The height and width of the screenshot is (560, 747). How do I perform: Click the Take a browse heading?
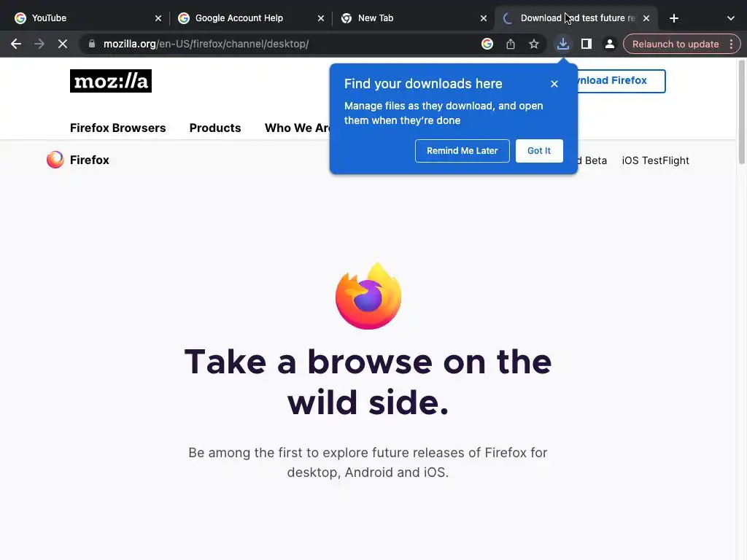[368, 382]
